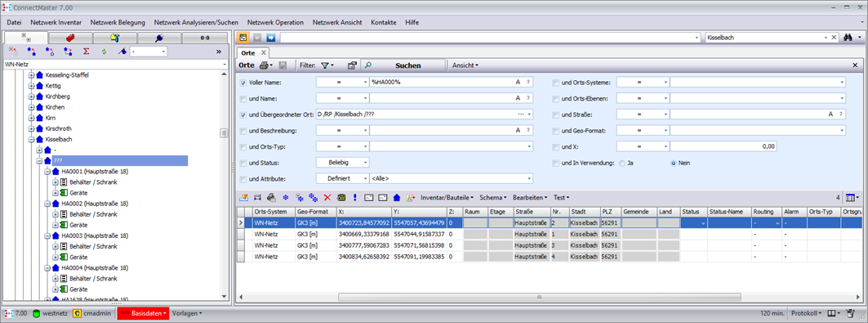Screen dimensions: 868x323
Task: Click the double chevron overflow in tree toolbar
Action: pyautogui.click(x=219, y=52)
